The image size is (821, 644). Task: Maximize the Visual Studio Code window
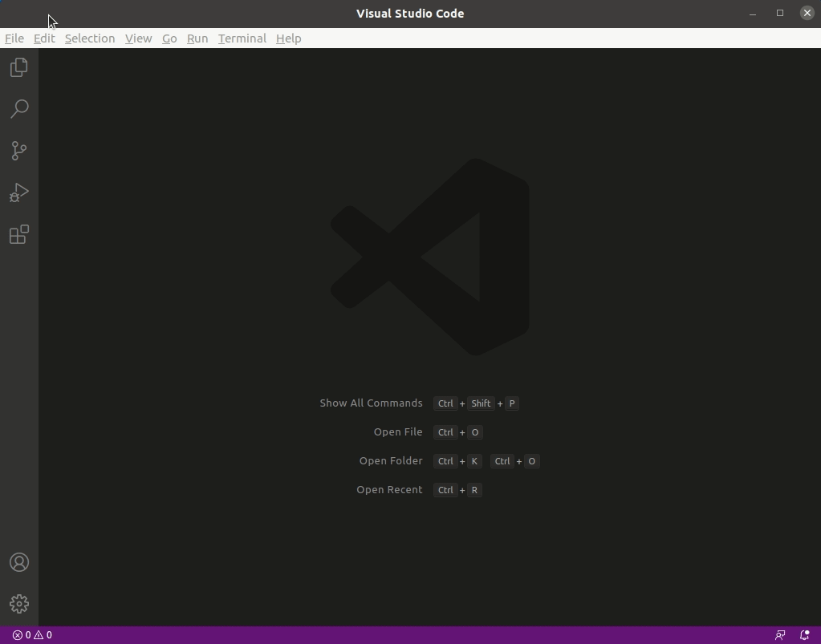779,13
